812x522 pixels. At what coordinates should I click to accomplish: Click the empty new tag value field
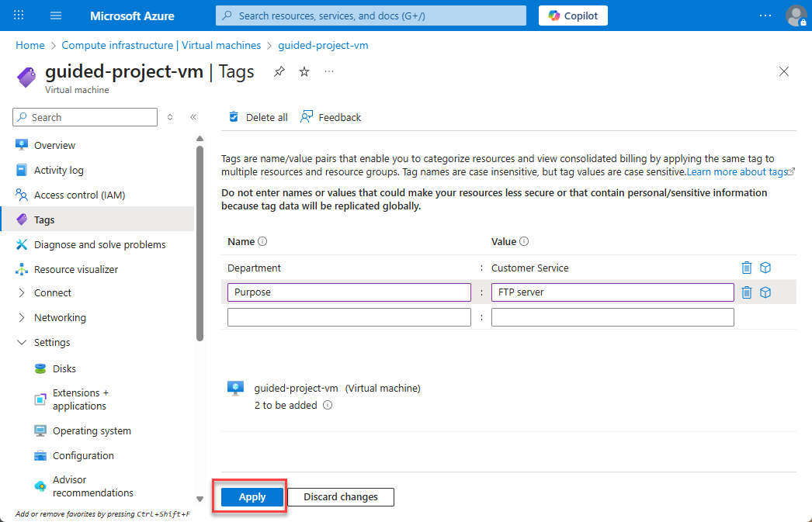click(x=612, y=317)
